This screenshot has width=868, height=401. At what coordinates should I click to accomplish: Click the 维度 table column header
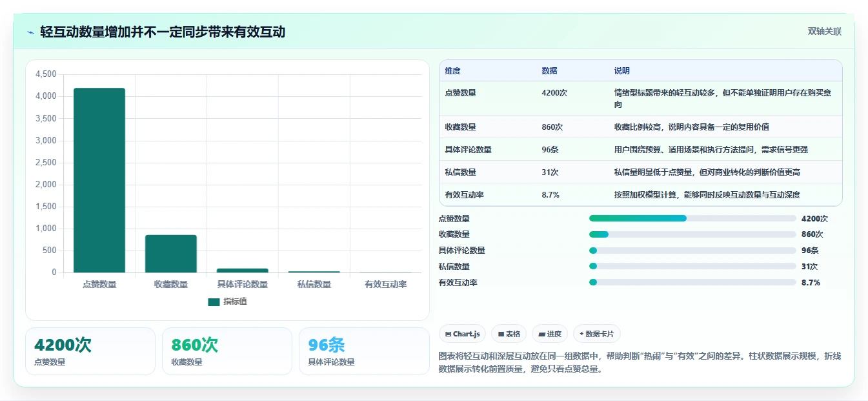(453, 71)
